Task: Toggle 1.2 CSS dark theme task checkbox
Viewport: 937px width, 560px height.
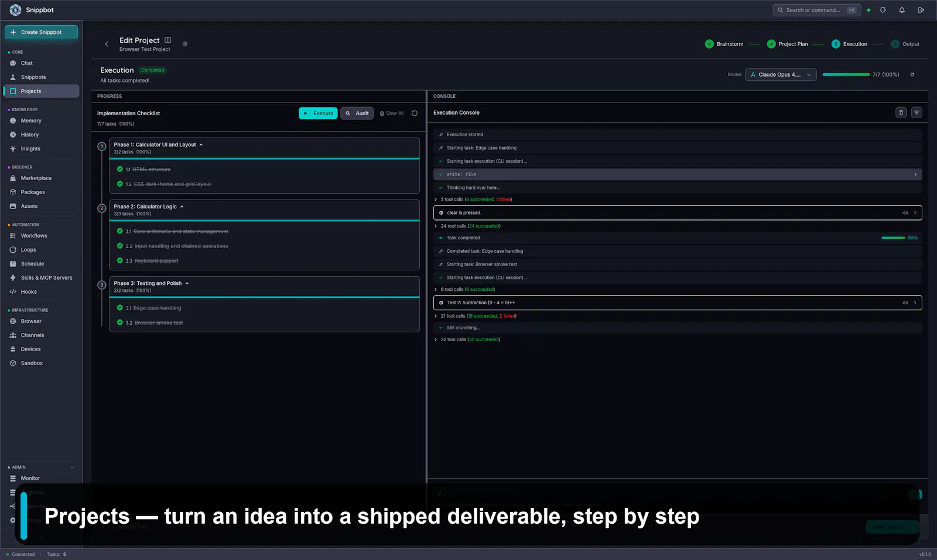Action: click(x=120, y=184)
